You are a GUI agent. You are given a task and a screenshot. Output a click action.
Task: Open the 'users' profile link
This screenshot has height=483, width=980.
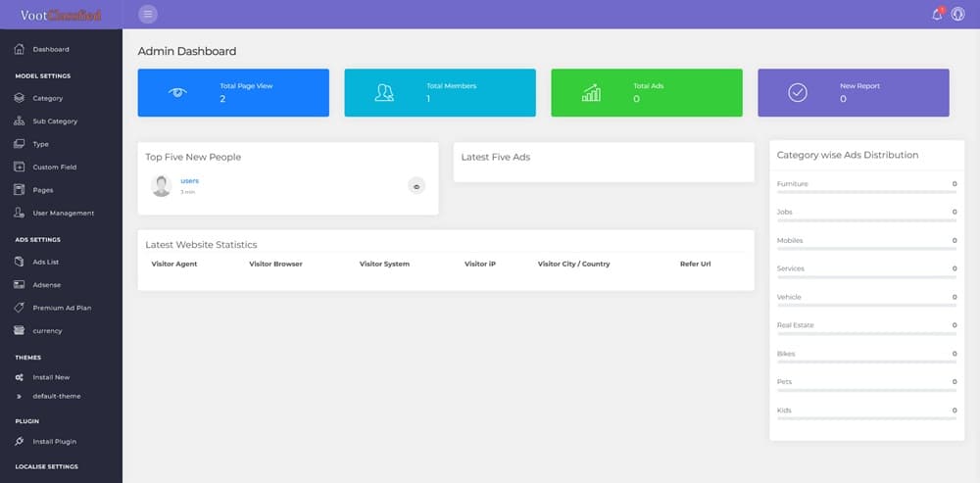pyautogui.click(x=190, y=181)
